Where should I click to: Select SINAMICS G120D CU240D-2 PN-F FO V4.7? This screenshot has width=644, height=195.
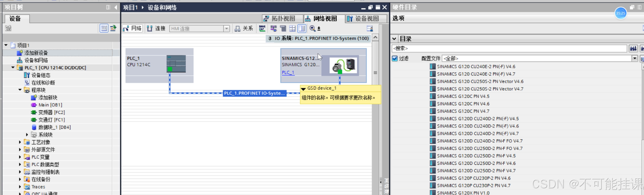(479, 141)
